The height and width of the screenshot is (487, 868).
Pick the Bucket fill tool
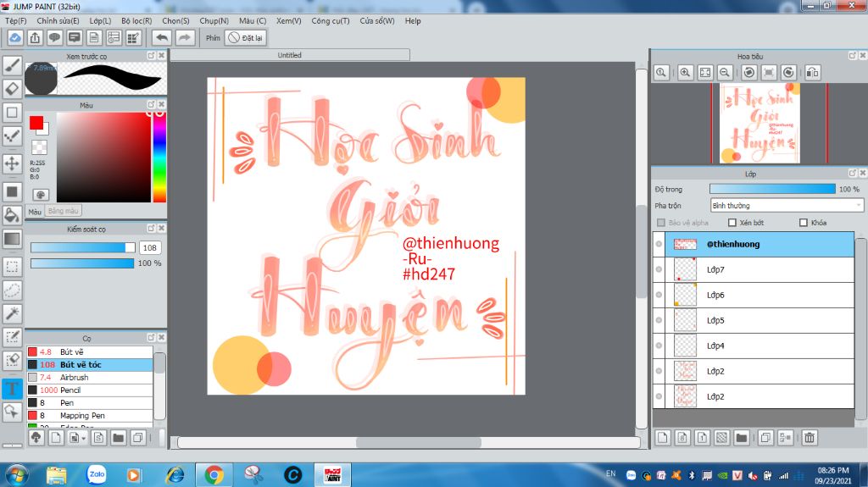12,215
